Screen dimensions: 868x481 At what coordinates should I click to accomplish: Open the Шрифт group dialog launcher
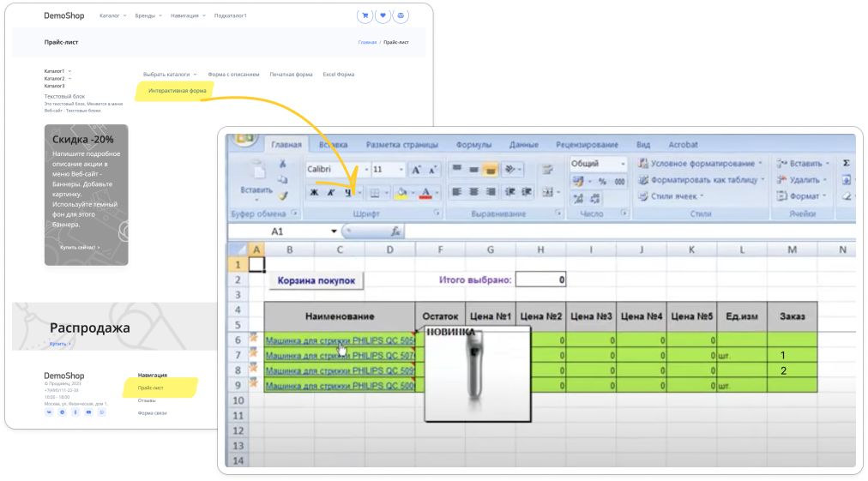[x=437, y=213]
